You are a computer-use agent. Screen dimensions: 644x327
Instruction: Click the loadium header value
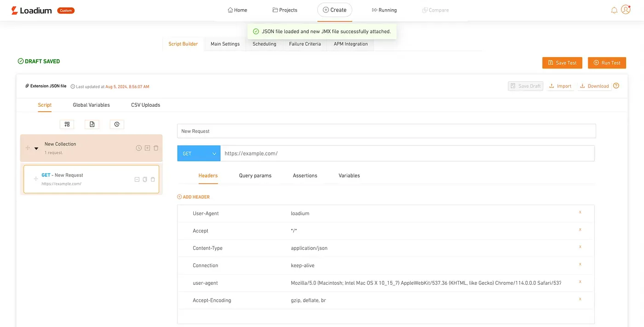tap(300, 213)
